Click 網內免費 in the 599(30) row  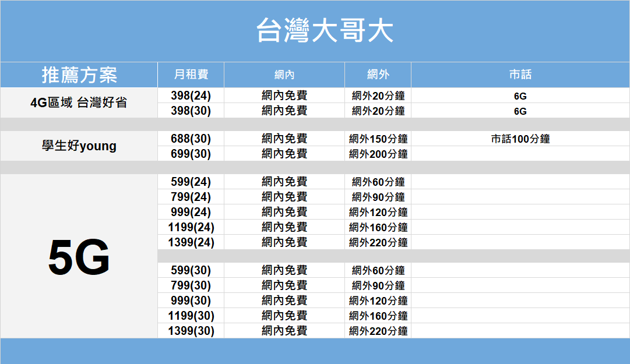point(284,270)
